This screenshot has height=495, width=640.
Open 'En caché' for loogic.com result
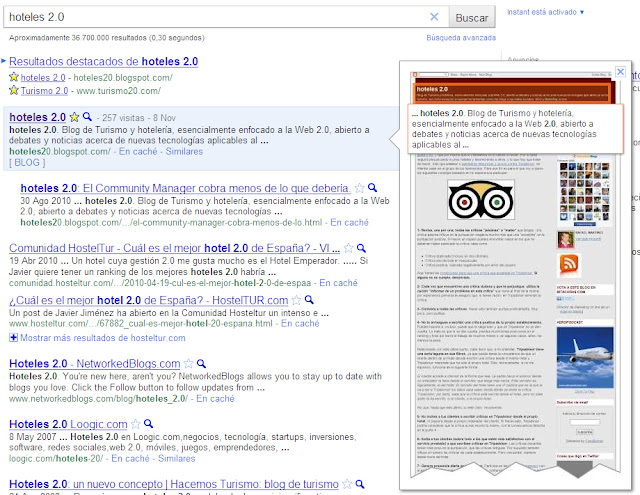pyautogui.click(x=130, y=459)
